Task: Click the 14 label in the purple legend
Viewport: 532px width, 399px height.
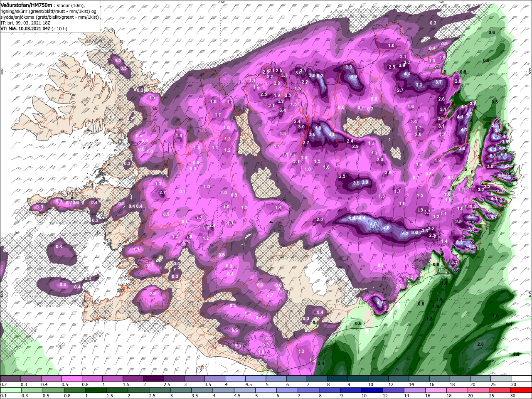Action: coord(411,384)
